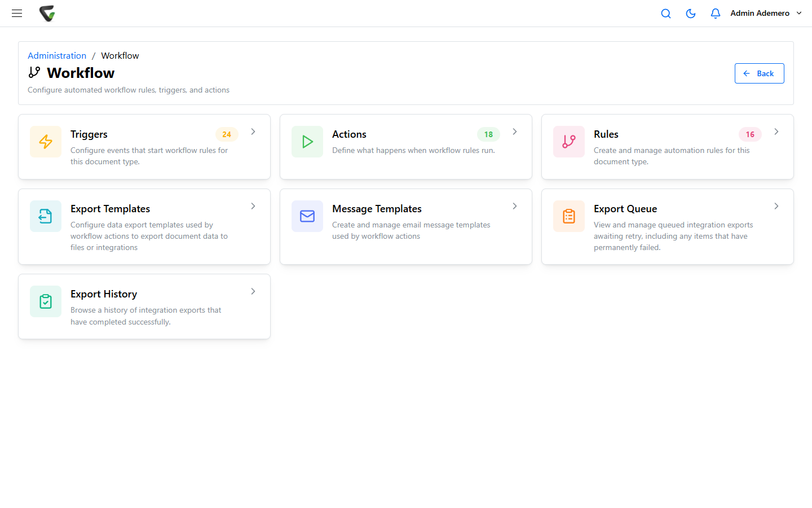Click the Actions count badge 18

[x=488, y=134]
